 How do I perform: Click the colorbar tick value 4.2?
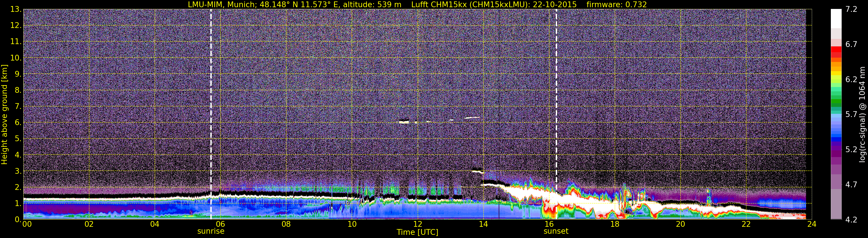pyautogui.click(x=851, y=220)
